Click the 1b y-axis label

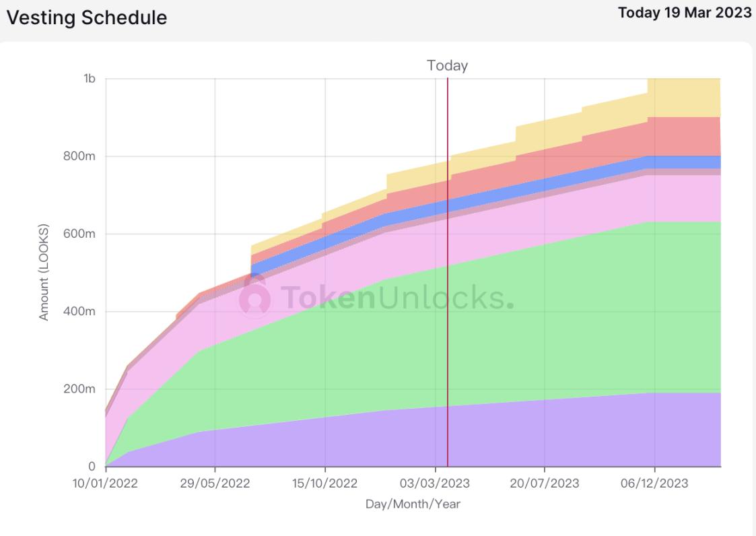(x=90, y=79)
